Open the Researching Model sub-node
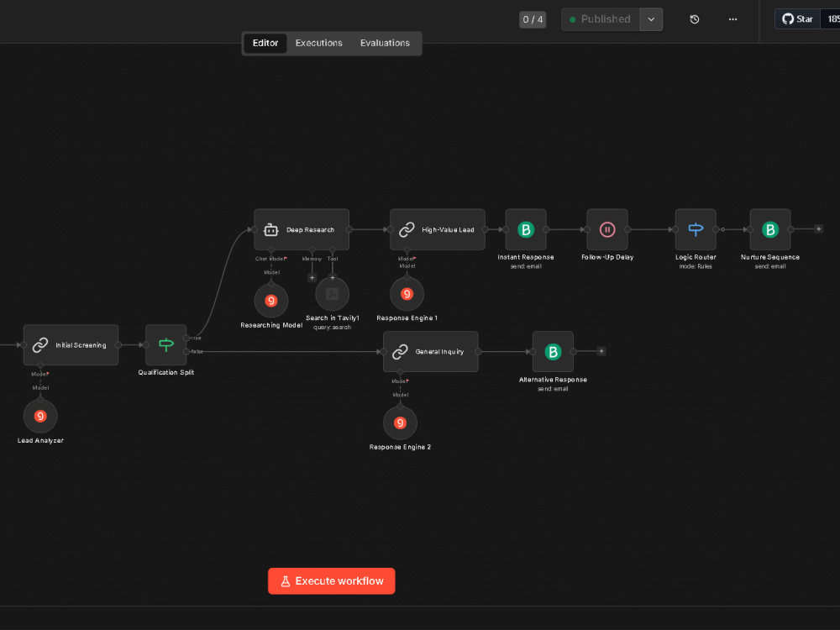Screen dimensions: 840x630 click(271, 301)
